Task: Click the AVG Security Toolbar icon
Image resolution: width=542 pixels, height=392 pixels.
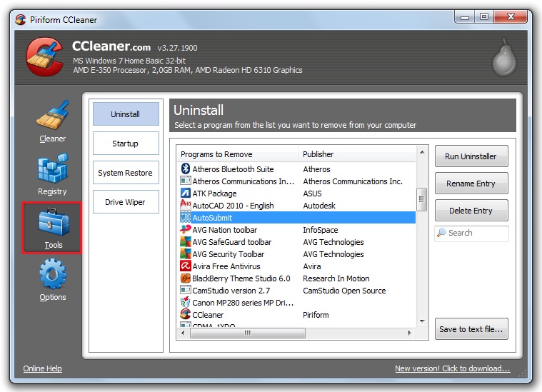Action: click(186, 253)
